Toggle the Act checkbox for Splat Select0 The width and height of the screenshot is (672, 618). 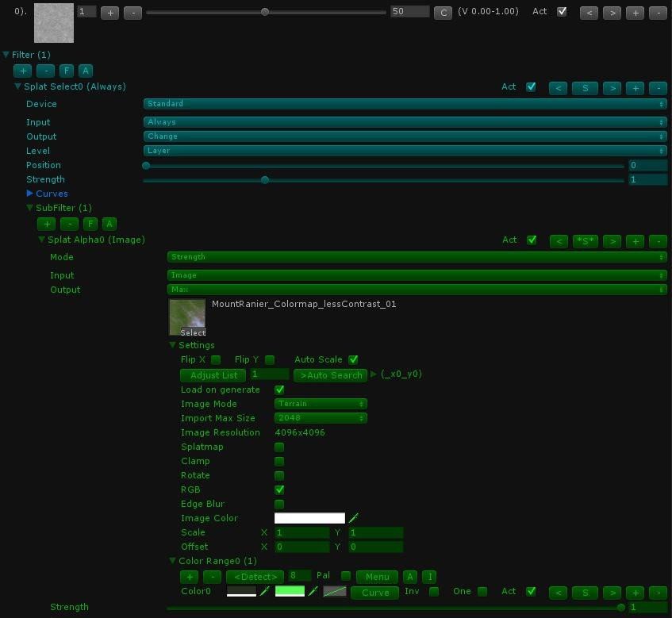[x=531, y=87]
